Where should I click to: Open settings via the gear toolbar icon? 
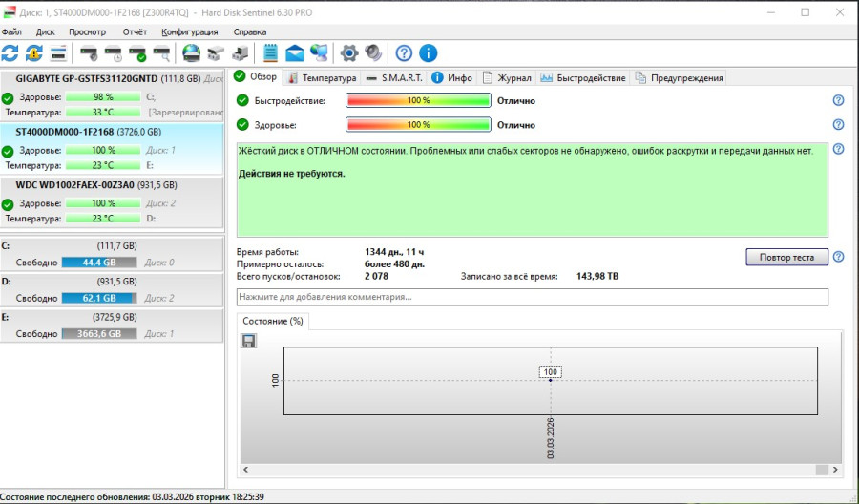[349, 52]
